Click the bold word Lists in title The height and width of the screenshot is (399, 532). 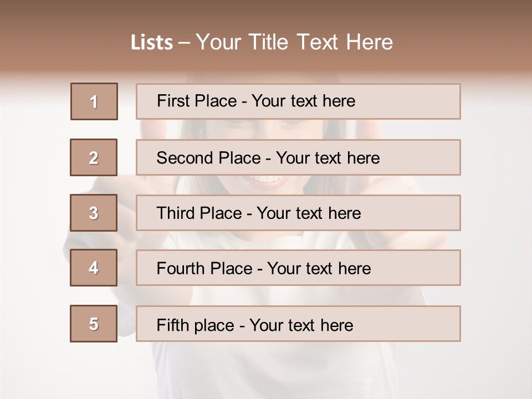tap(152, 43)
